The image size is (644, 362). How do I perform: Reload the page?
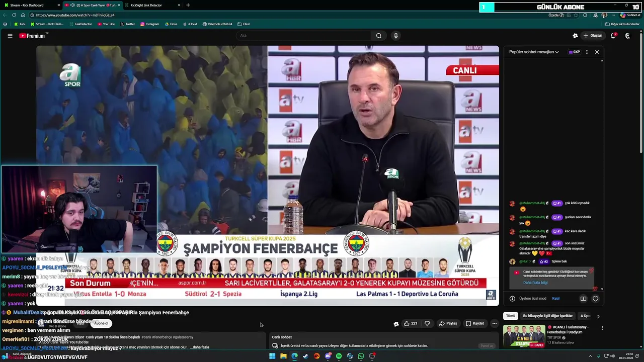(x=14, y=15)
